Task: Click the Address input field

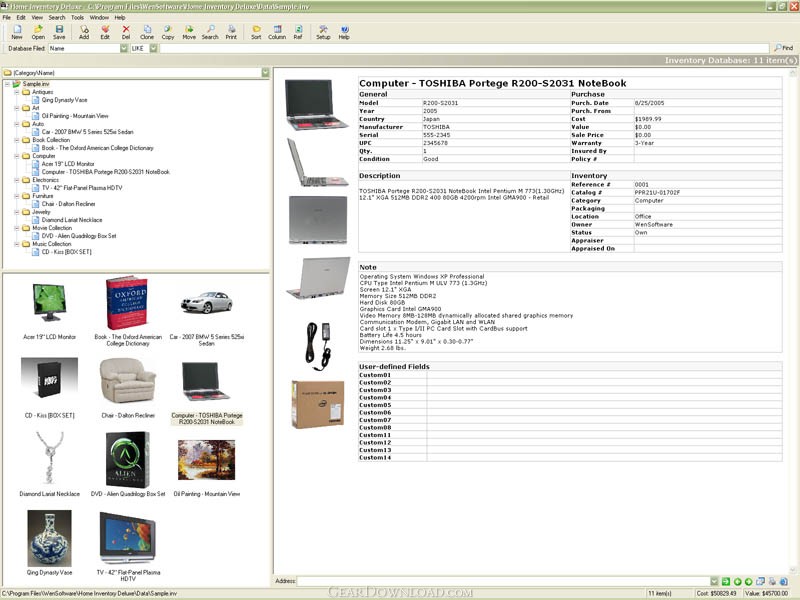Action: pyautogui.click(x=504, y=581)
